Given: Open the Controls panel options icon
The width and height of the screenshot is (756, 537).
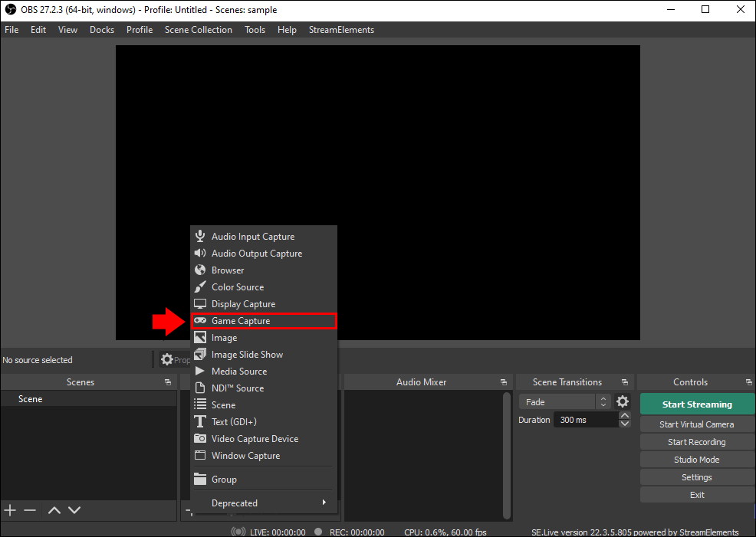Looking at the screenshot, I should point(748,381).
